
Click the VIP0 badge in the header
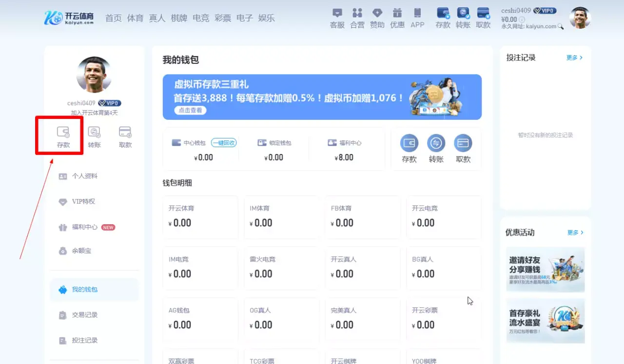tap(545, 10)
